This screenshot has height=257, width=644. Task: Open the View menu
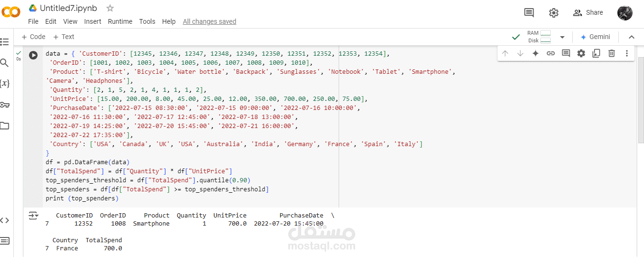(x=70, y=21)
